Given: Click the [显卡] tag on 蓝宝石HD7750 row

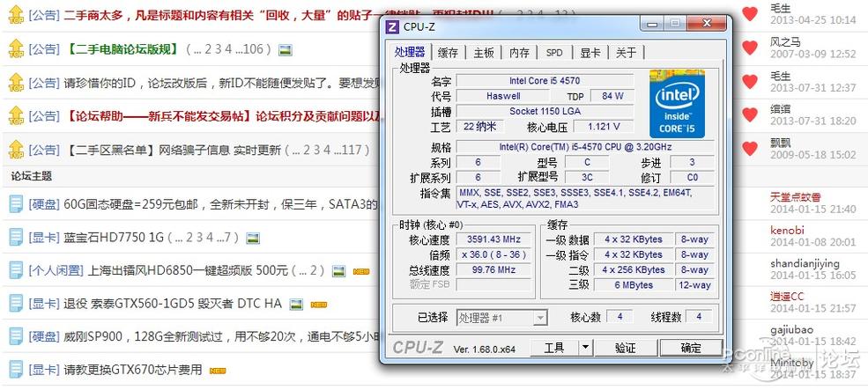Looking at the screenshot, I should 44,238.
